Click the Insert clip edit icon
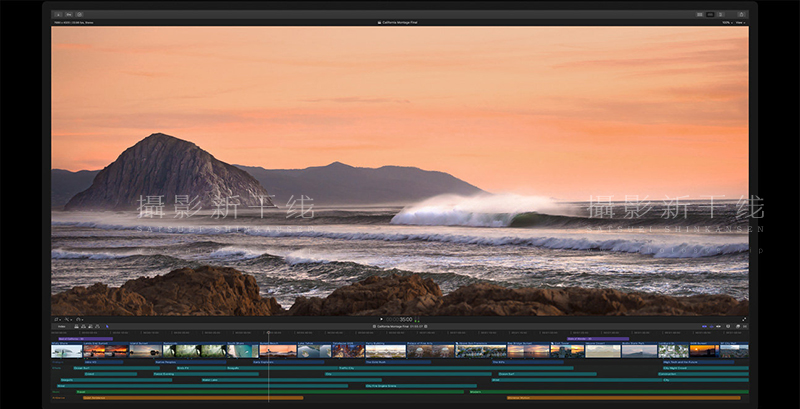 [x=83, y=326]
